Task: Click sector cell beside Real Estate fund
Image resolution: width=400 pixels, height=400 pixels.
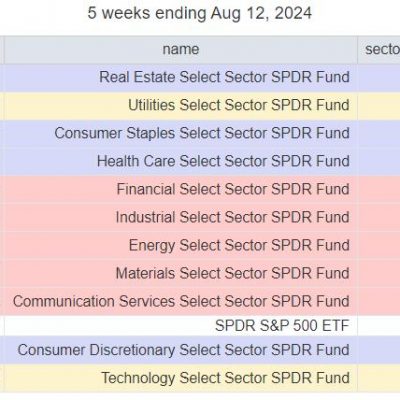Action: [x=379, y=78]
